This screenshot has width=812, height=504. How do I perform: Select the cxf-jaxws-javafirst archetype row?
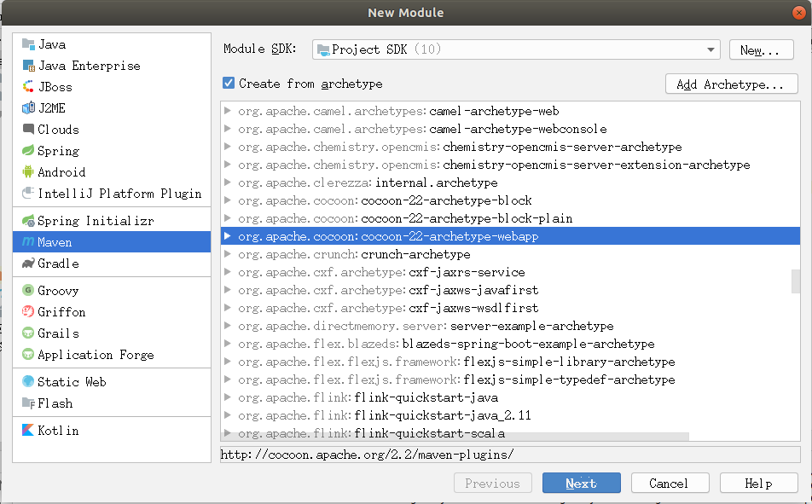[473, 290]
